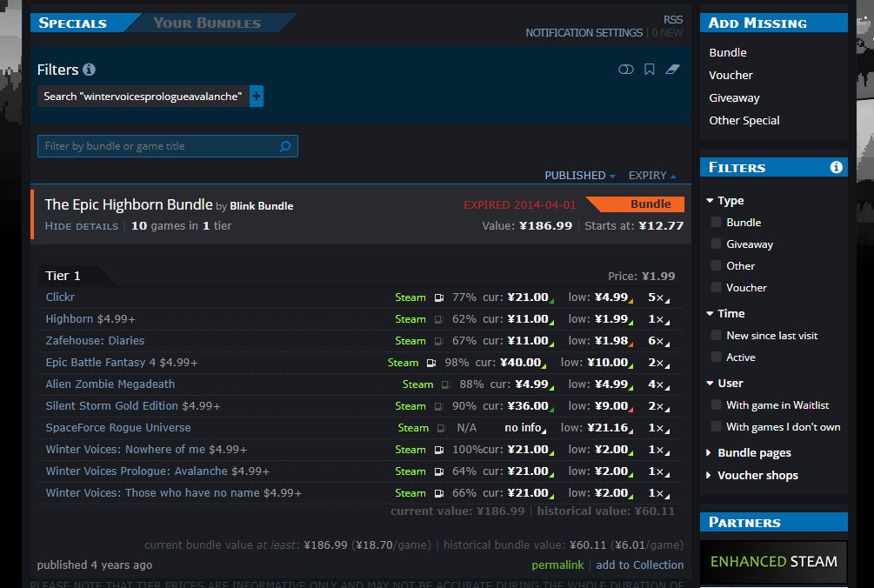The height and width of the screenshot is (588, 874).
Task: Open The Epic Highborn Bundle title
Action: point(129,204)
